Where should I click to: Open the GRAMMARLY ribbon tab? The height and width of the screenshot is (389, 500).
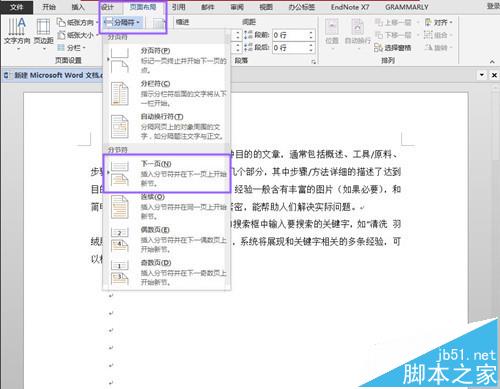[x=407, y=7]
